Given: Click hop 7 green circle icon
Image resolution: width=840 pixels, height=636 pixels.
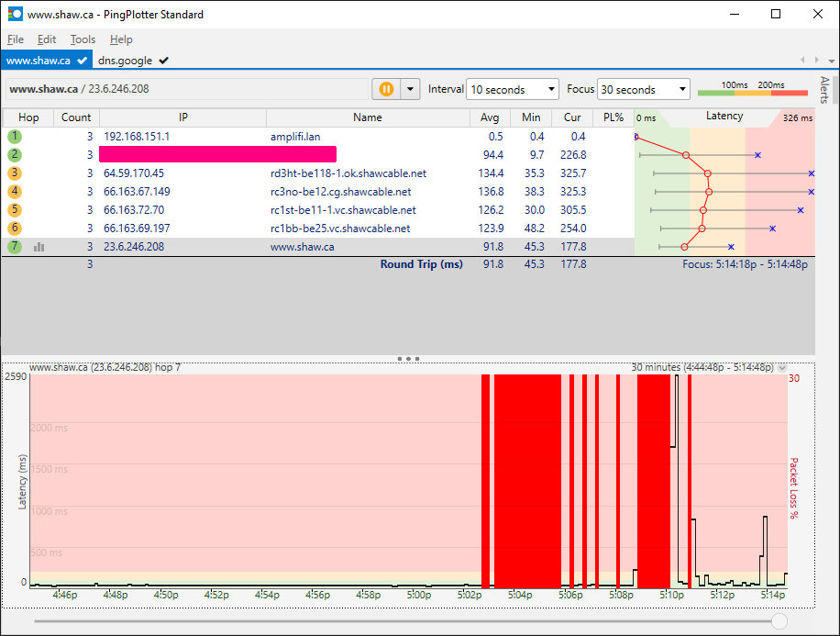Looking at the screenshot, I should [15, 247].
